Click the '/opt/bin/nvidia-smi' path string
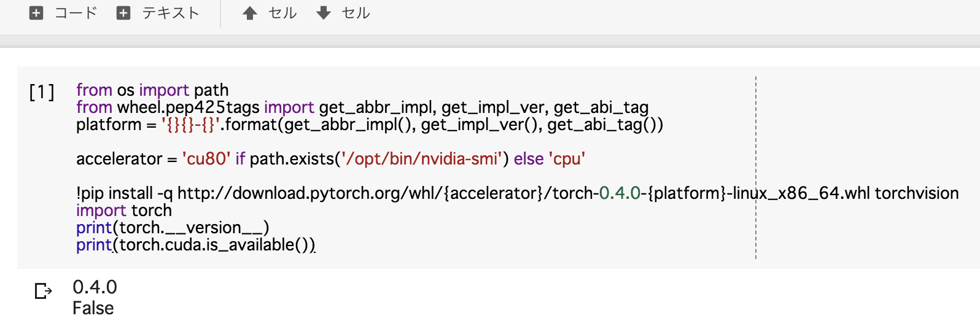 [421, 159]
